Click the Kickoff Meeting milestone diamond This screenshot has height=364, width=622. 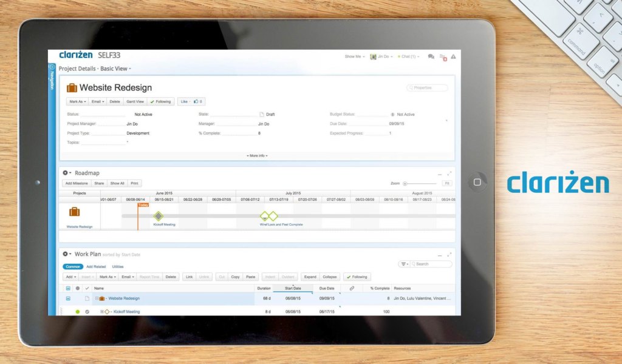click(159, 216)
